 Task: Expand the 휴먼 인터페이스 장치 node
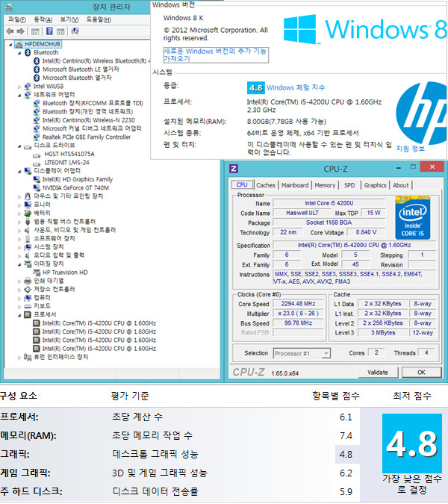pos(19,357)
